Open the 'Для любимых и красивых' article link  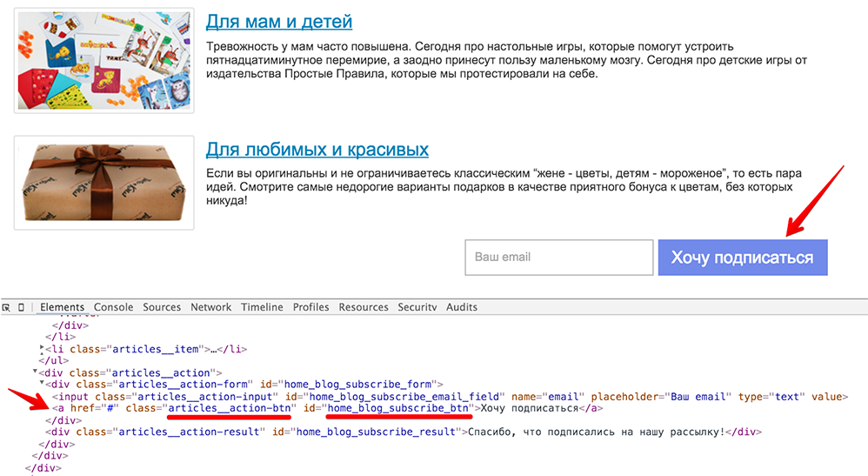[317, 149]
